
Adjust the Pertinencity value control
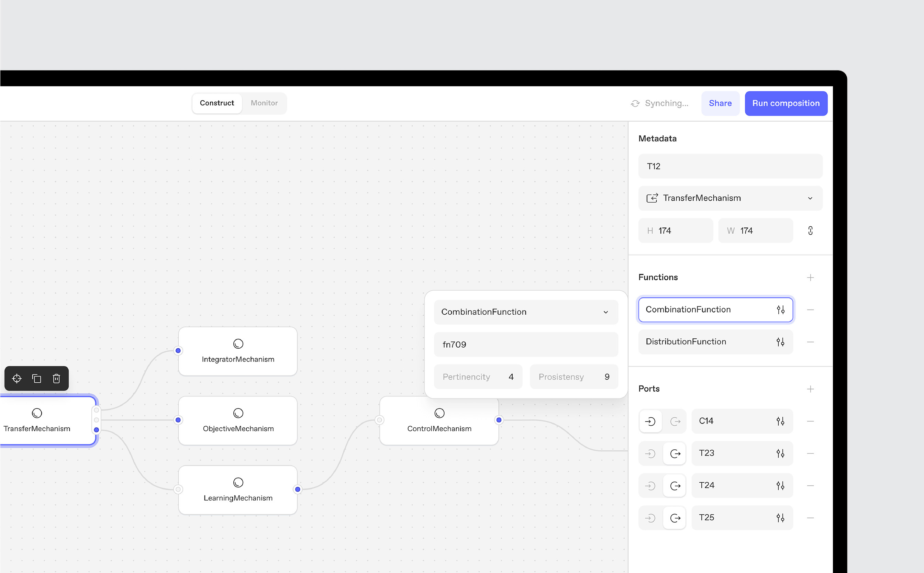(x=478, y=376)
